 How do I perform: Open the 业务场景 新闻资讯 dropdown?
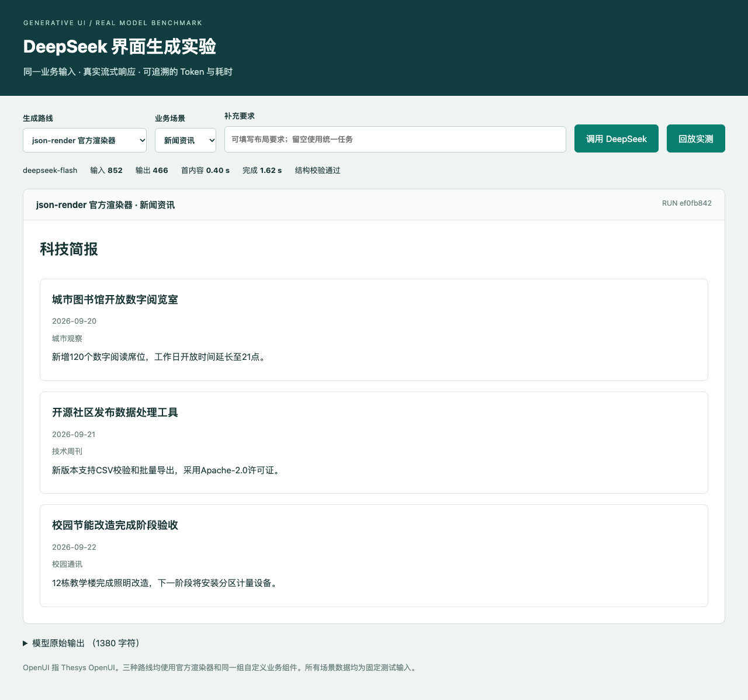tap(185, 140)
